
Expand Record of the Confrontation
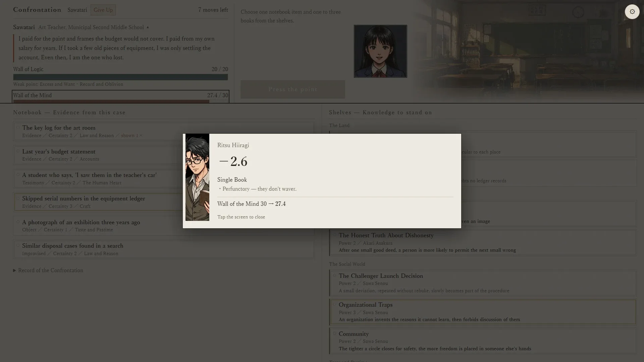point(48,270)
